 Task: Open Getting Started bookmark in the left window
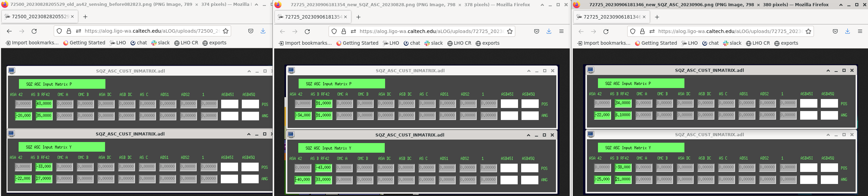click(x=84, y=43)
